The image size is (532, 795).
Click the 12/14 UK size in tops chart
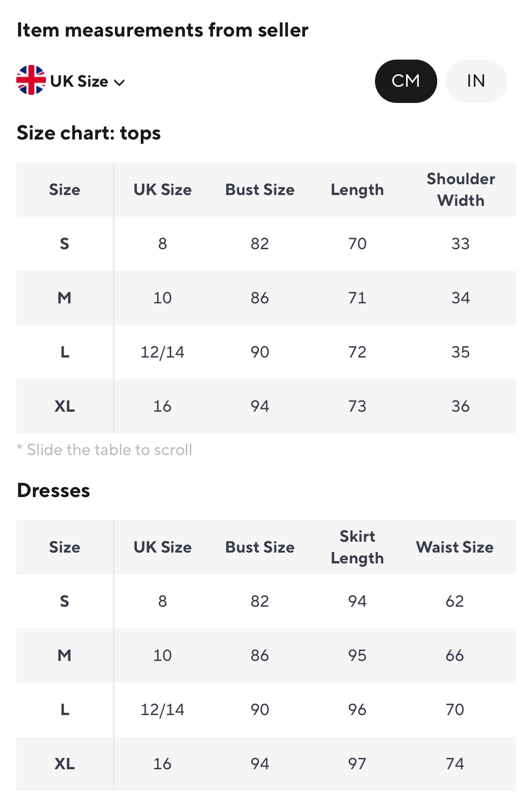[162, 352]
